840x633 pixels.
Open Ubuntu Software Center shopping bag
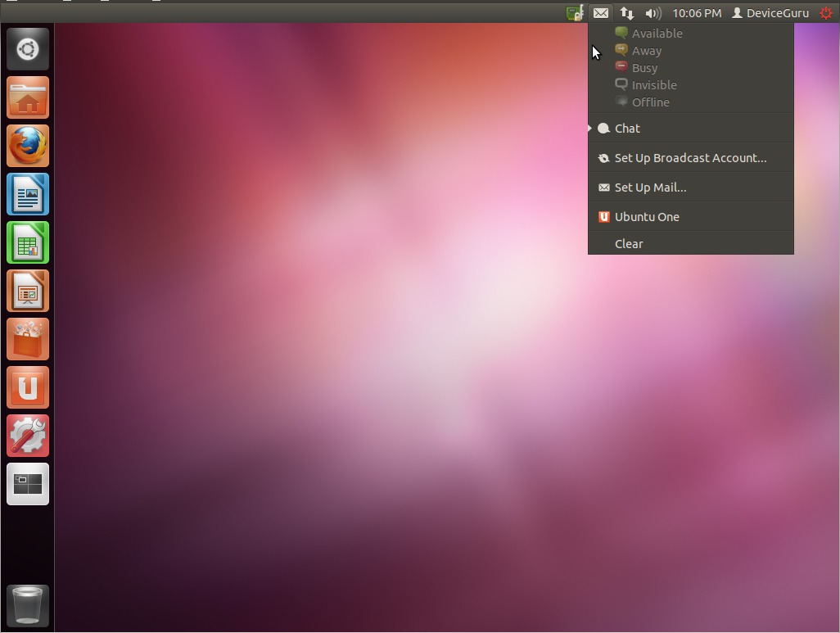pos(28,339)
